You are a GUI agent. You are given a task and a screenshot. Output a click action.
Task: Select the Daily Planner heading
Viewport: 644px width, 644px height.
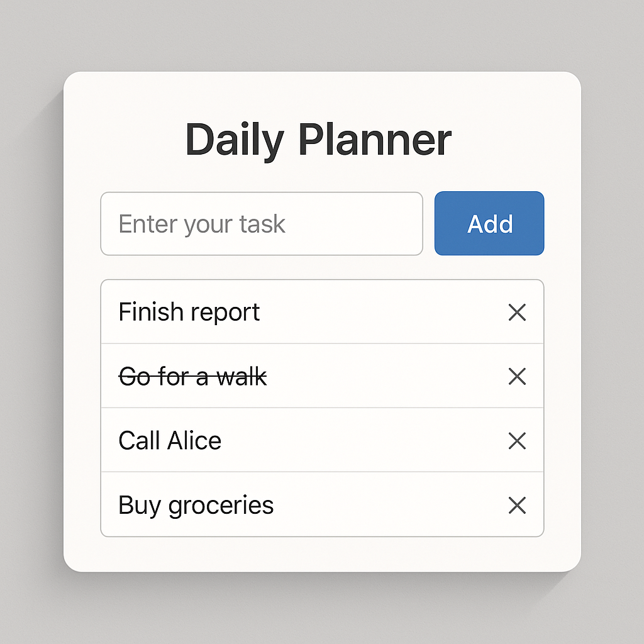(x=318, y=140)
